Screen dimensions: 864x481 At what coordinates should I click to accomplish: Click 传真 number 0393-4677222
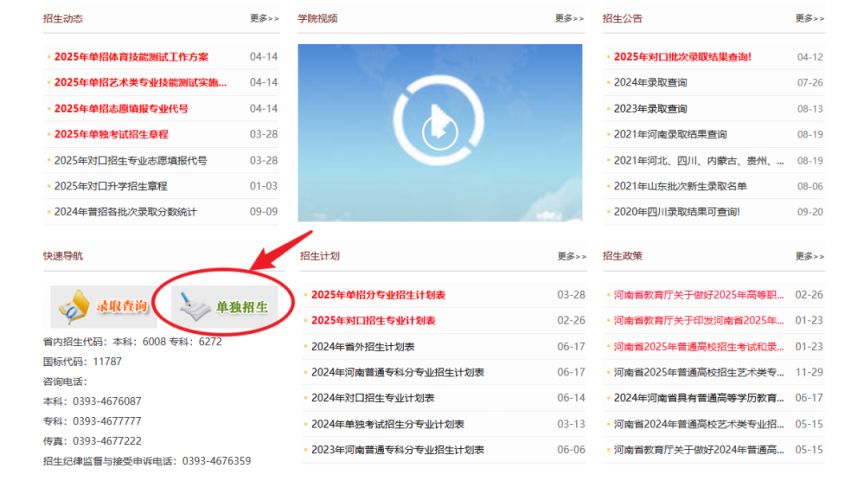[92, 441]
